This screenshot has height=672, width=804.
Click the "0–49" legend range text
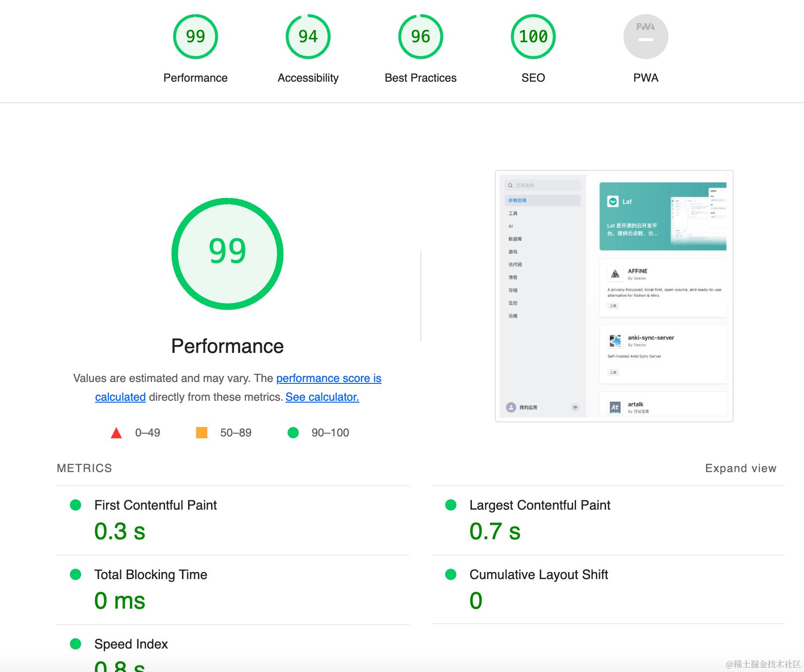(x=148, y=433)
